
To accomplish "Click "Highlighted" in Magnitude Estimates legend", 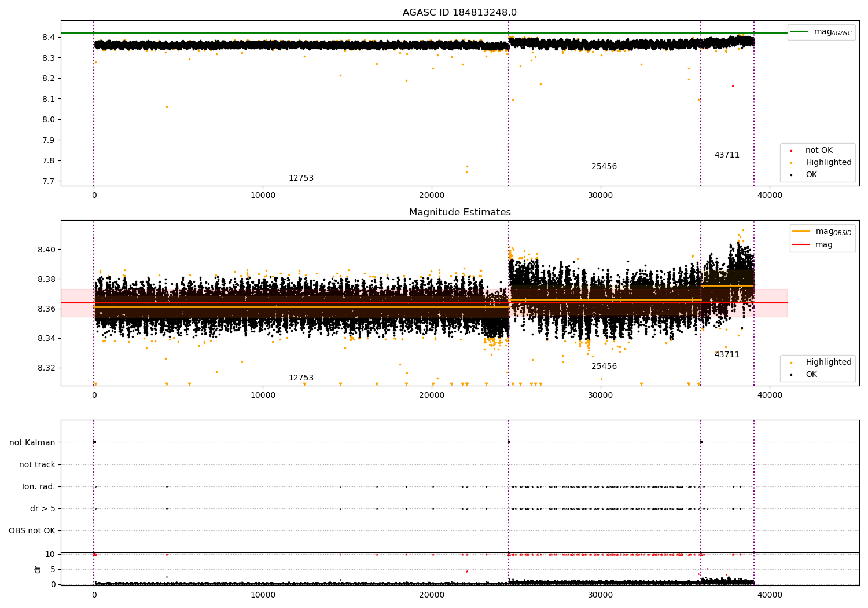I will (829, 362).
